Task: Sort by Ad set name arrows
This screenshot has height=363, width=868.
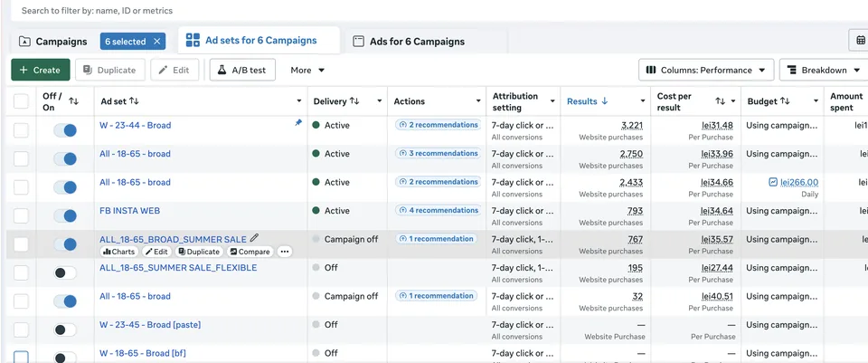Action: 134,101
